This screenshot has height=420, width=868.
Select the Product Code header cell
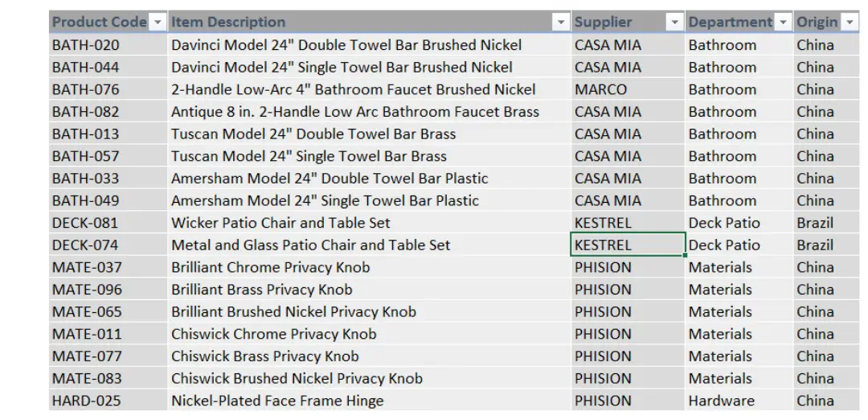[108, 23]
